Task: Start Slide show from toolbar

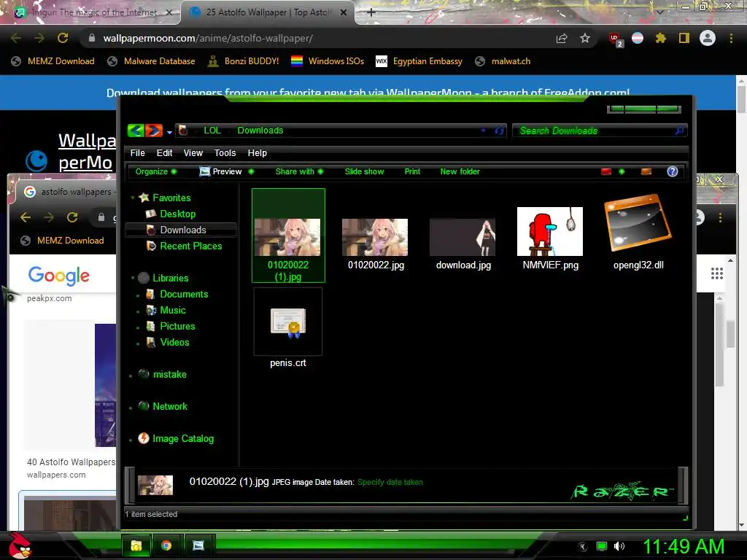Action: tap(364, 171)
